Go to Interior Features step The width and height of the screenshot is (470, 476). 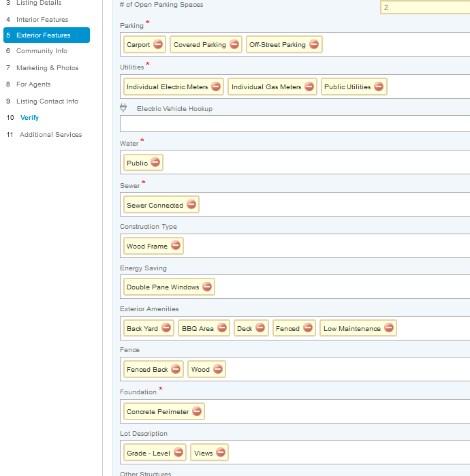[x=42, y=20]
